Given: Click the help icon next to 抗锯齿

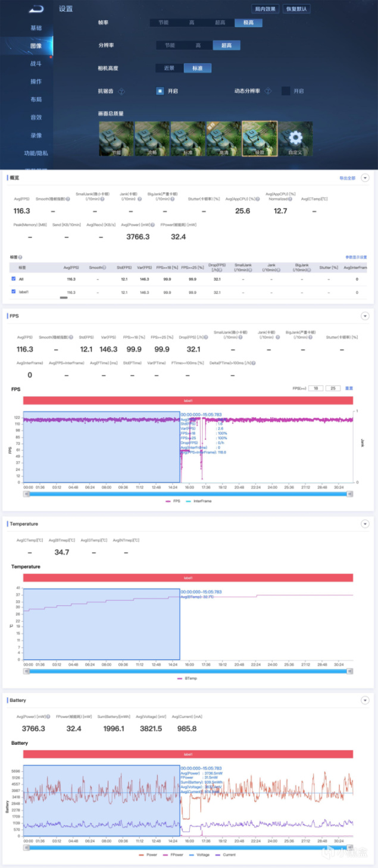Looking at the screenshot, I should (x=121, y=91).
